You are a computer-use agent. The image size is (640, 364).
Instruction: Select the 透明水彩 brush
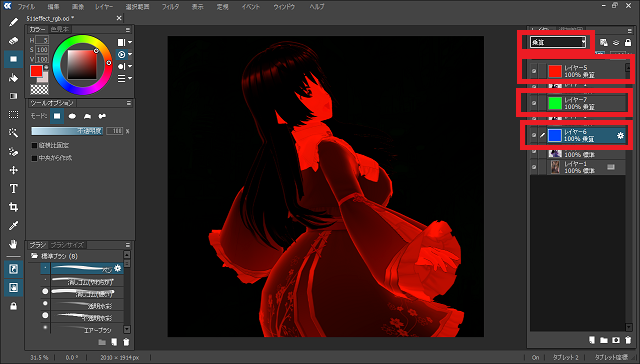coord(82,305)
